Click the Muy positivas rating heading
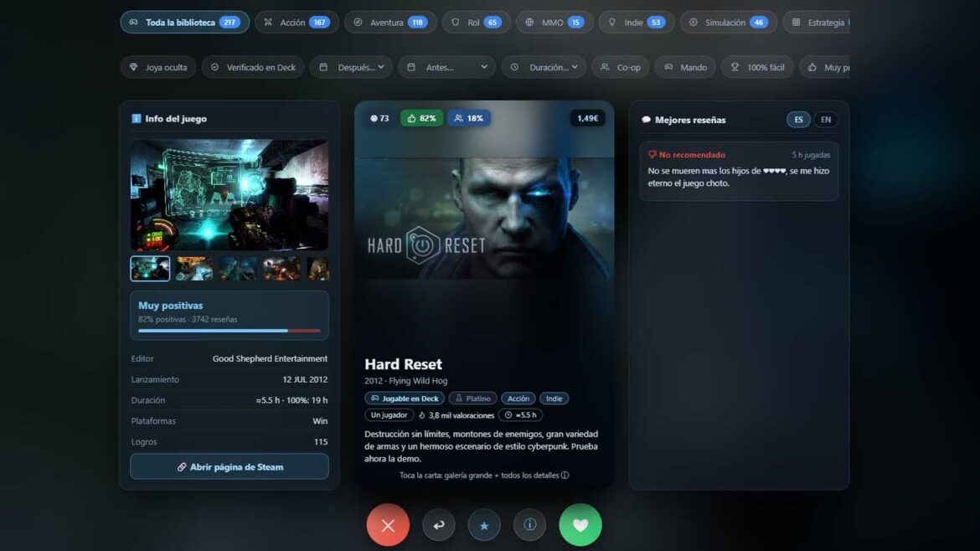The height and width of the screenshot is (551, 980). pyautogui.click(x=171, y=306)
